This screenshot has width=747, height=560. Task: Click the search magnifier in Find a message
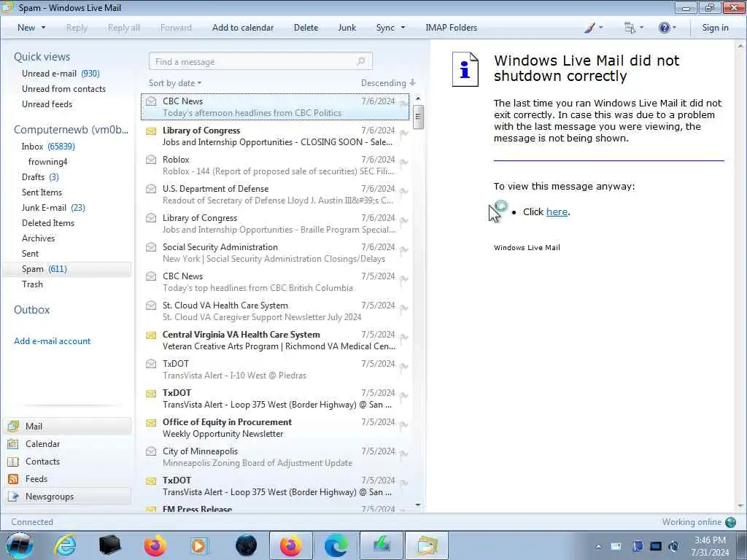coord(361,61)
